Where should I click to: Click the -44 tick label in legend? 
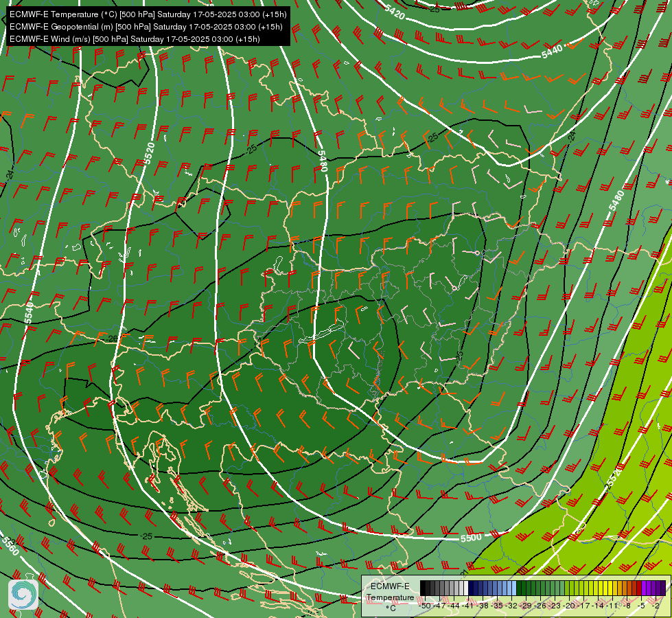(x=454, y=606)
